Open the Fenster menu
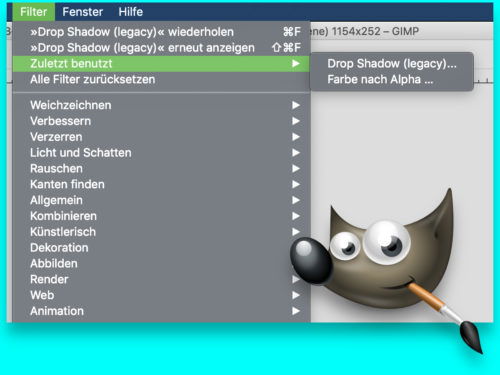500x375 pixels. 83,12
